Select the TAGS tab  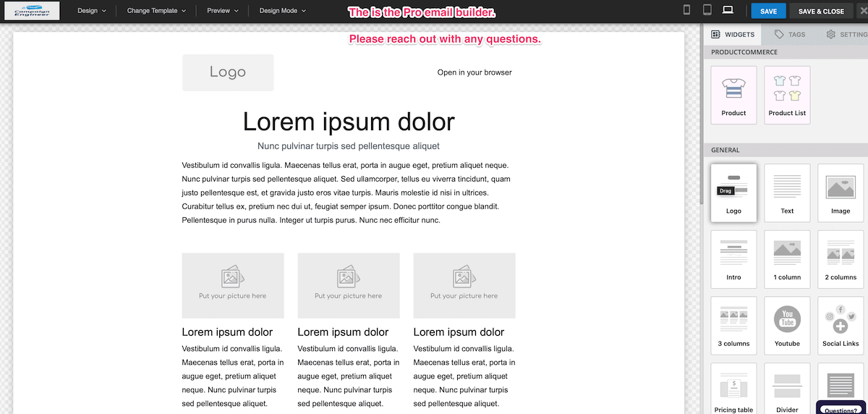coord(790,34)
